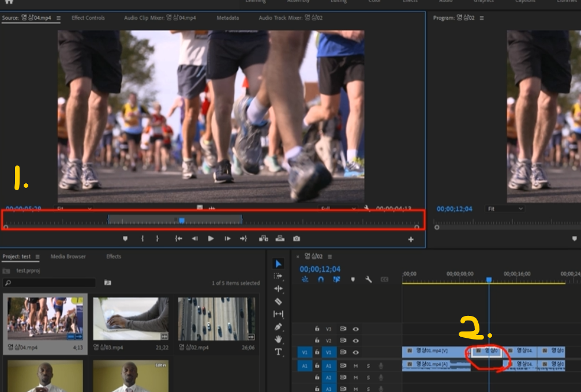Click the Source monitor scrubber playhead

(182, 221)
